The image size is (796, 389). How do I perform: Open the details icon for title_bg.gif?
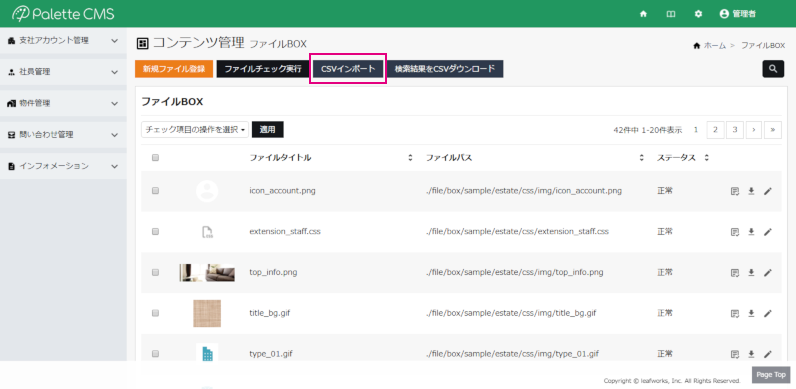click(x=735, y=313)
